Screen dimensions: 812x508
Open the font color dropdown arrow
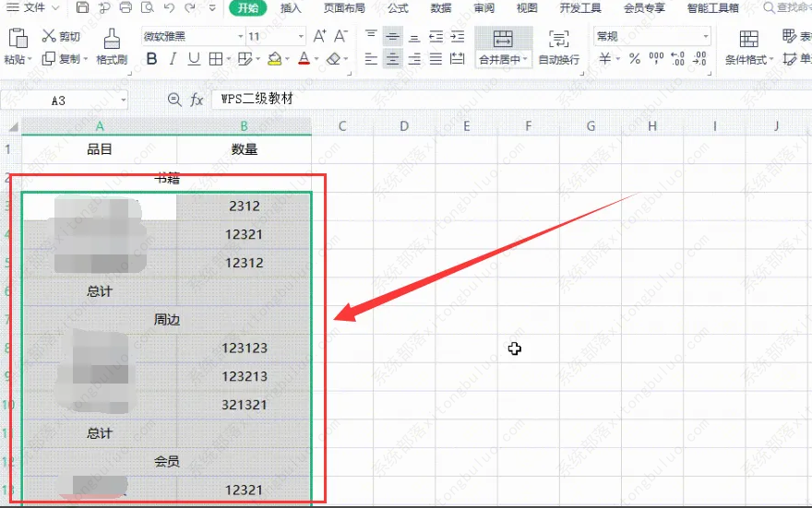pos(316,60)
